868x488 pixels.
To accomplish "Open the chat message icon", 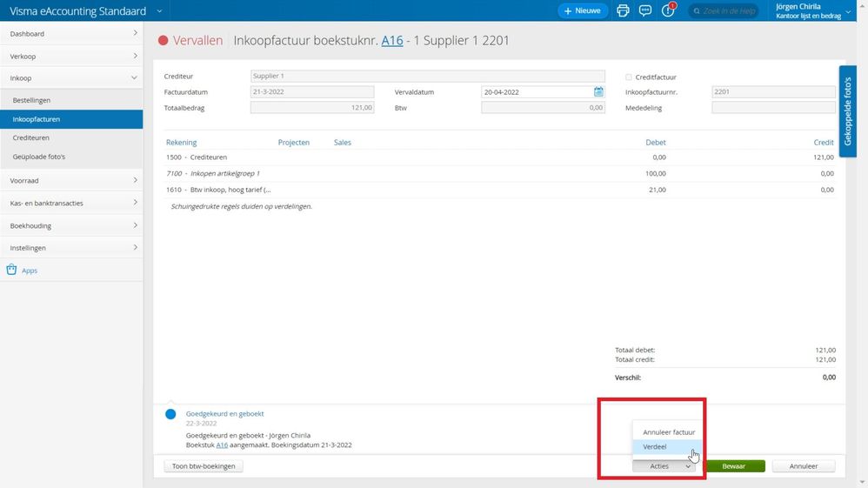I will click(x=645, y=11).
